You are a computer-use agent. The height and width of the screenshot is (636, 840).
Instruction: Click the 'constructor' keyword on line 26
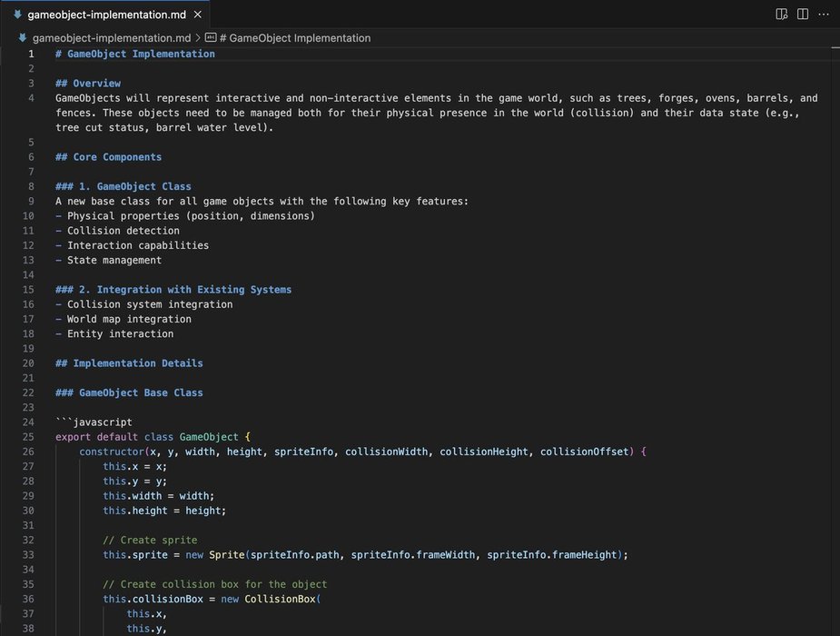(112, 452)
